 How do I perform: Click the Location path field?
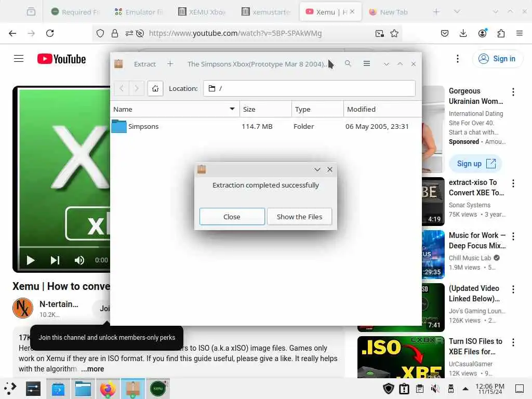(309, 88)
